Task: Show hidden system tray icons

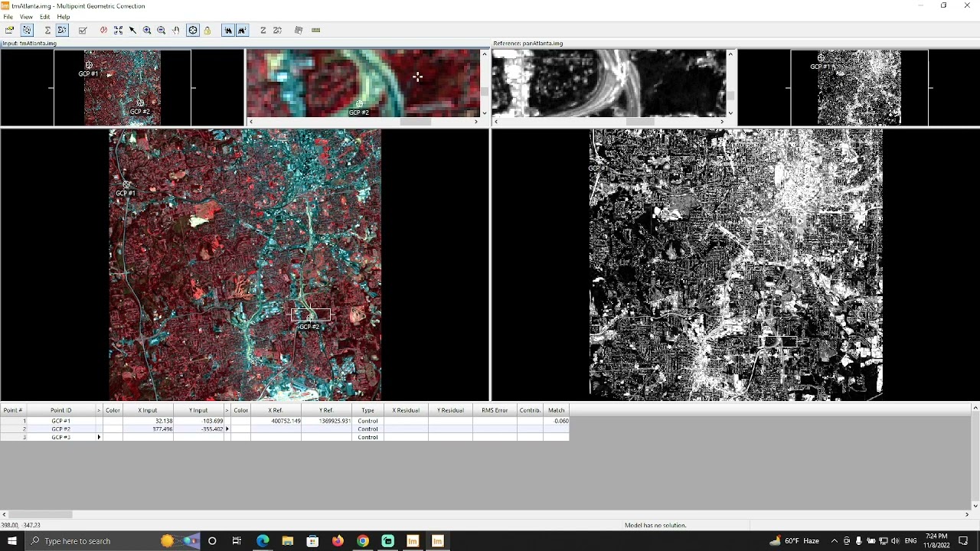Action: click(835, 541)
